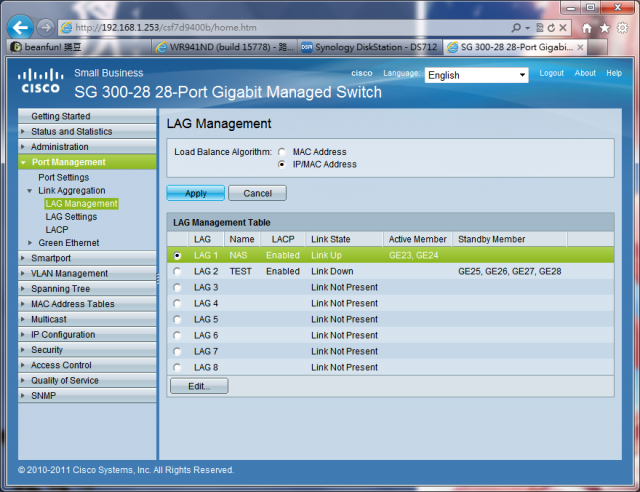The width and height of the screenshot is (640, 492).
Task: Expand the Smartport menu
Action: click(87, 258)
